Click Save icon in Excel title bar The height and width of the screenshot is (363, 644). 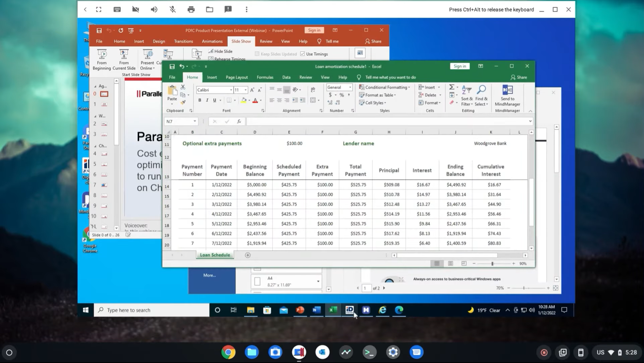pyautogui.click(x=172, y=66)
